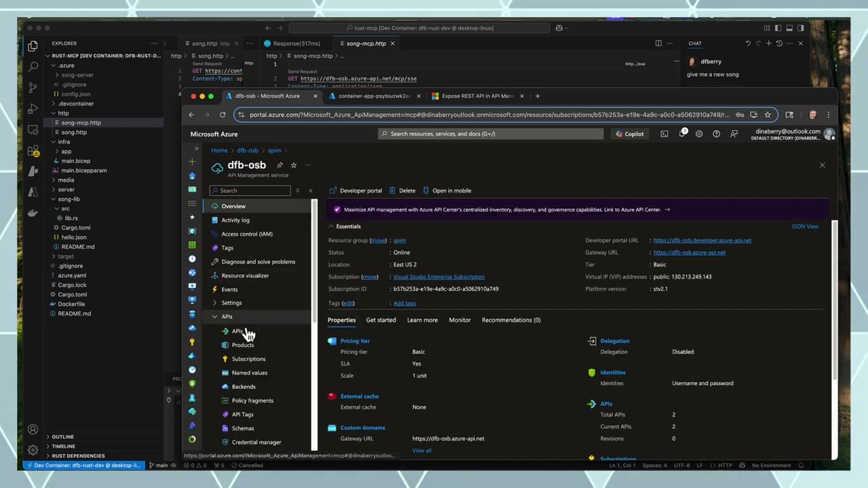Open JSON View link

805,226
